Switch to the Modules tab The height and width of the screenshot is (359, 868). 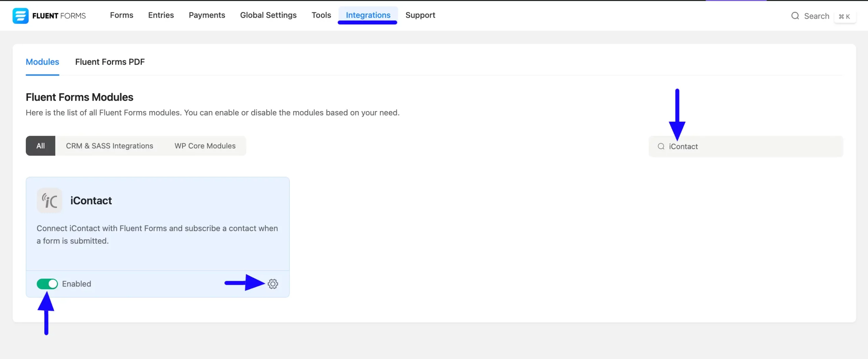[42, 62]
